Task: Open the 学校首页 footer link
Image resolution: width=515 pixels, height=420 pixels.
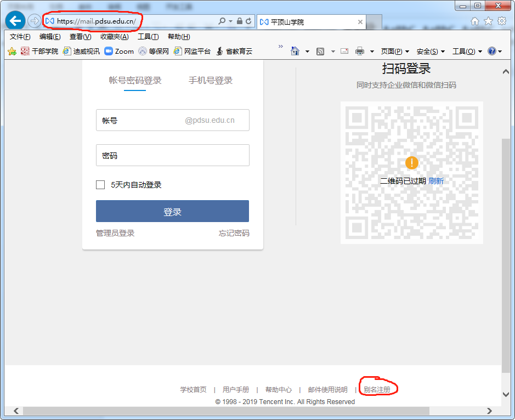Action: pos(193,390)
